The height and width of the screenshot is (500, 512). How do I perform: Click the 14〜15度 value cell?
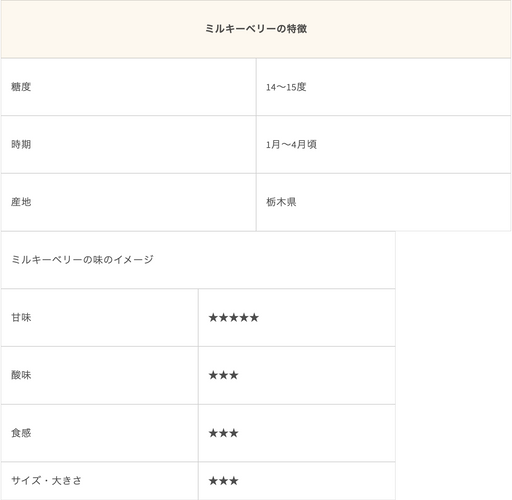click(x=383, y=87)
